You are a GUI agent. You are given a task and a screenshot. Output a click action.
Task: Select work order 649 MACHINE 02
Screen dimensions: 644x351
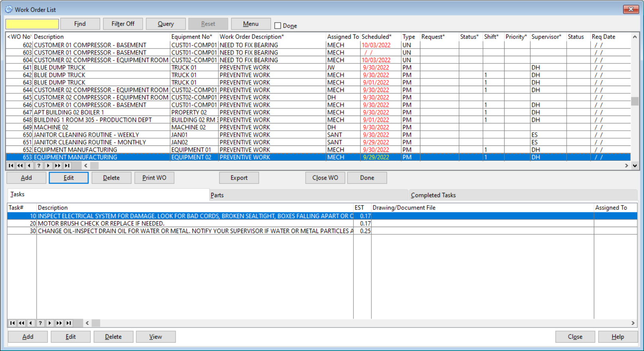pos(318,127)
